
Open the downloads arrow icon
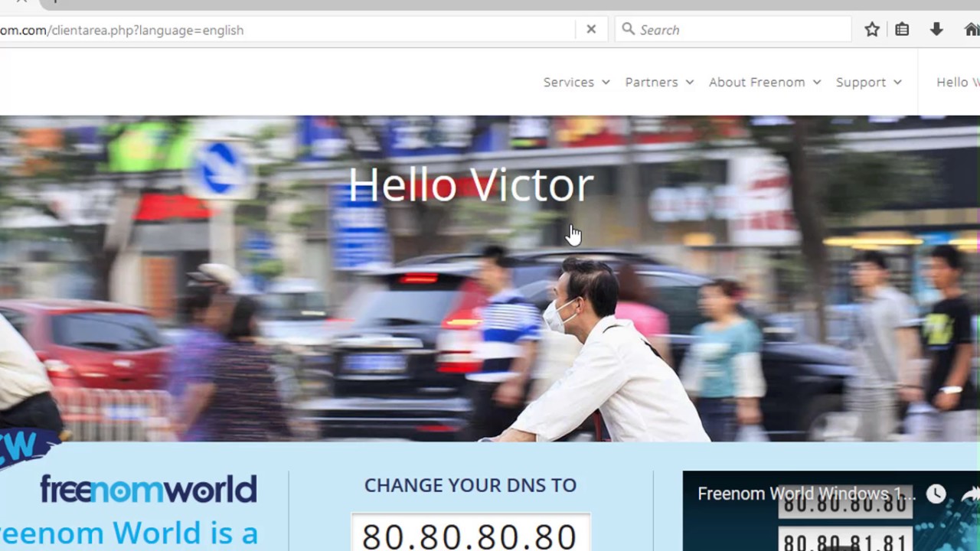point(936,30)
